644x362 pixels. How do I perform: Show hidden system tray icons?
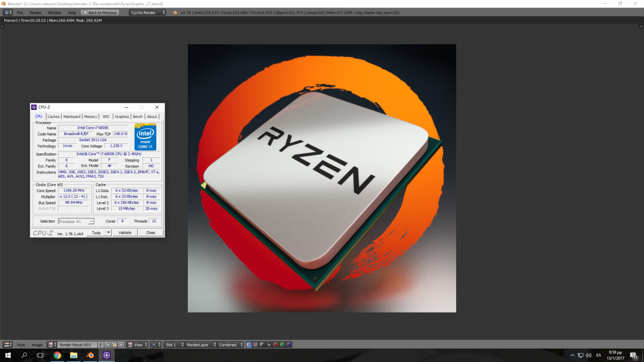572,355
